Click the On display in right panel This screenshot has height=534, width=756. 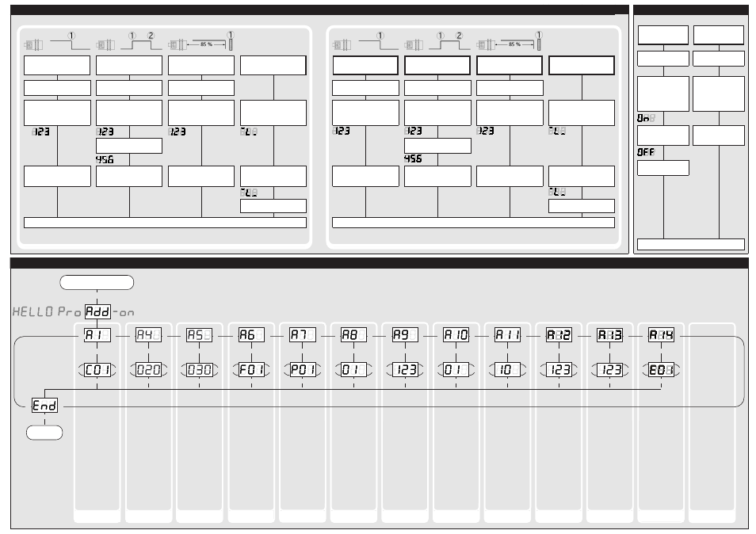tap(647, 118)
